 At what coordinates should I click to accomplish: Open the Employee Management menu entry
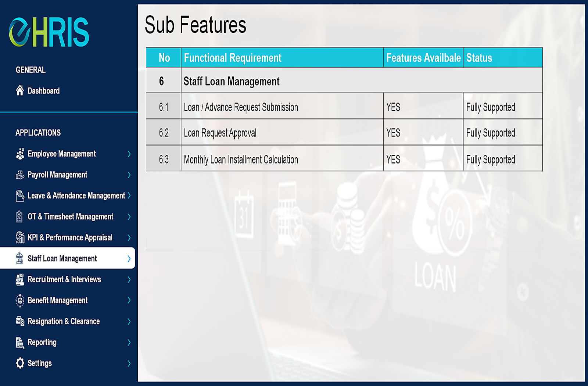[x=61, y=154]
